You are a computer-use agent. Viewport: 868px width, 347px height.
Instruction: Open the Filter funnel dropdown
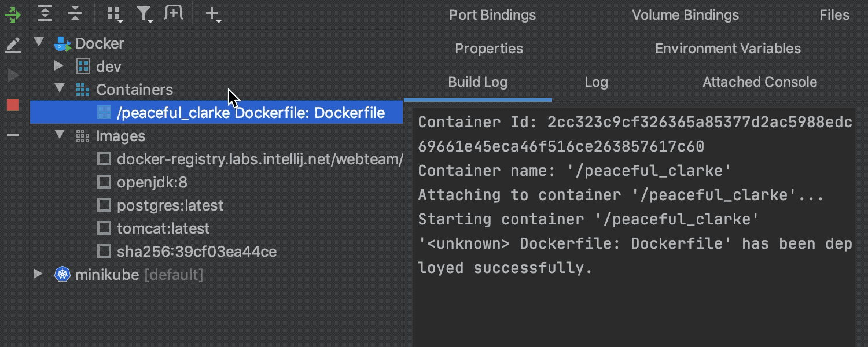coord(144,14)
